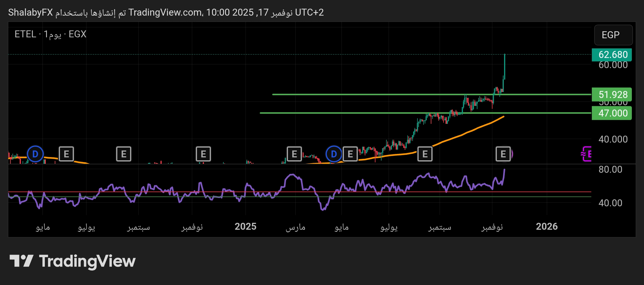
Task: Open the earnings marker near March 2025
Action: point(294,154)
